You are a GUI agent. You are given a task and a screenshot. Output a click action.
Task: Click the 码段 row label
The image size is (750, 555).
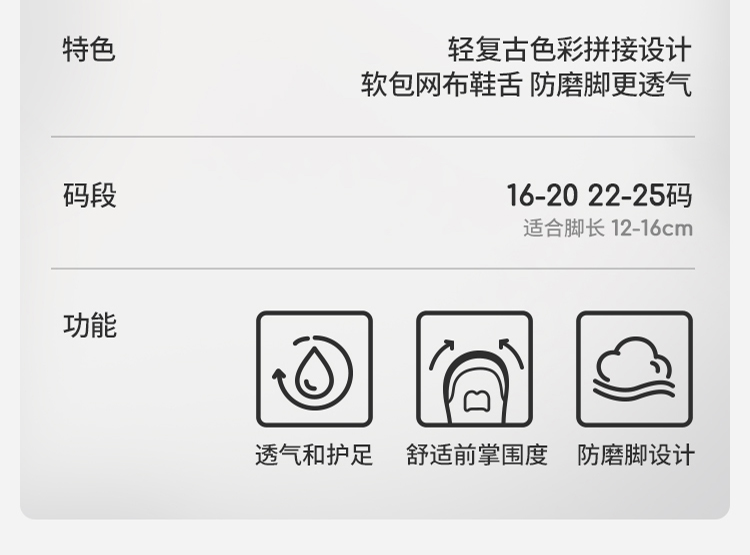89,195
